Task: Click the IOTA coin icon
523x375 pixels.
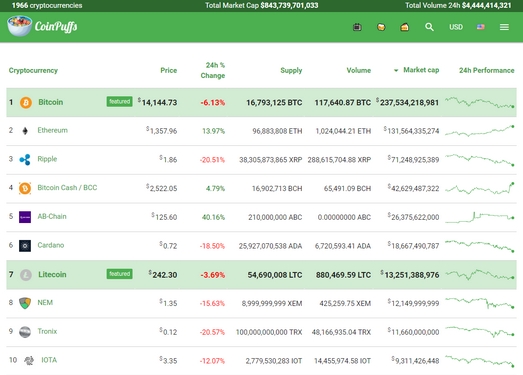Action: [x=29, y=360]
